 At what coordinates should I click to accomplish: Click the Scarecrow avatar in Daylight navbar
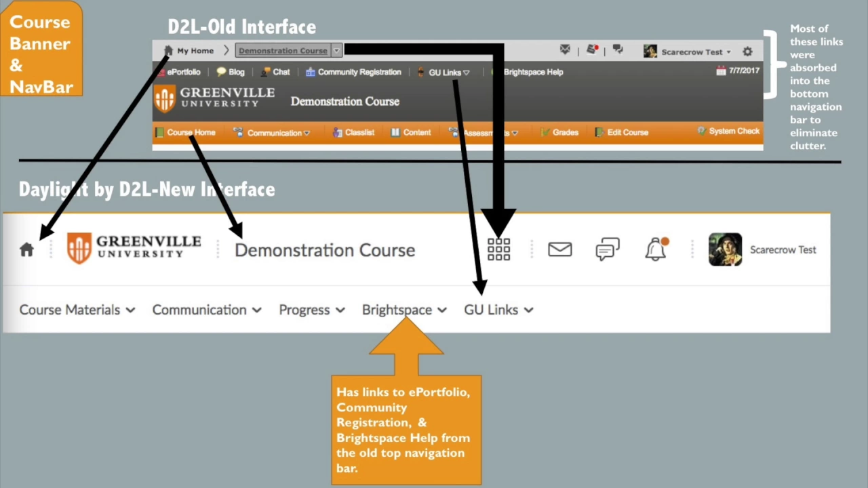pyautogui.click(x=725, y=249)
